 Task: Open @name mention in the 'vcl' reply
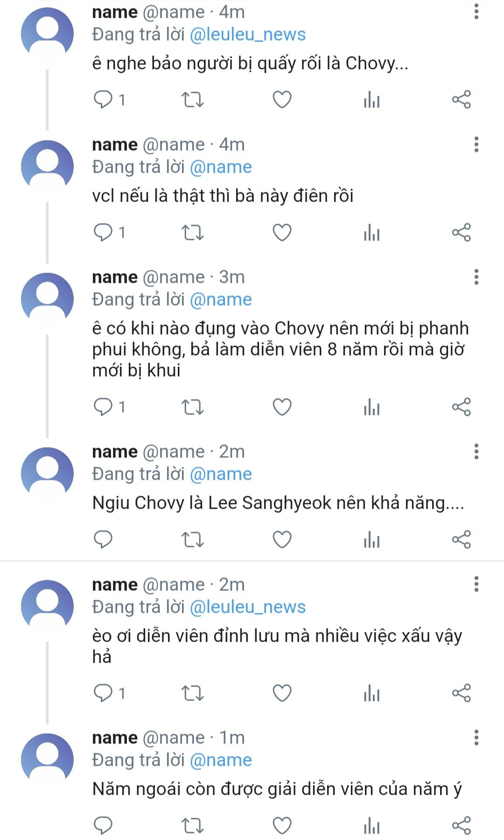click(x=221, y=167)
